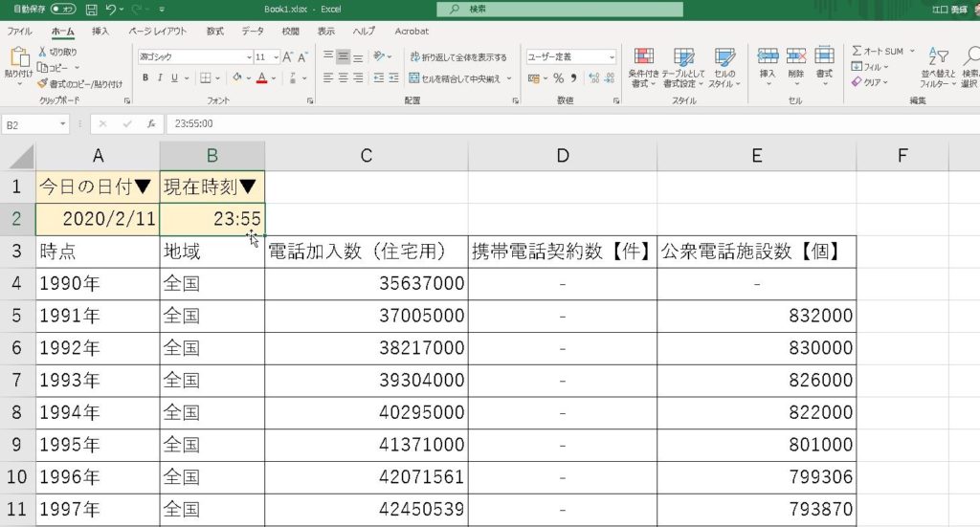Toggle Bold formatting
Screen dimensions: 980x527
145,78
